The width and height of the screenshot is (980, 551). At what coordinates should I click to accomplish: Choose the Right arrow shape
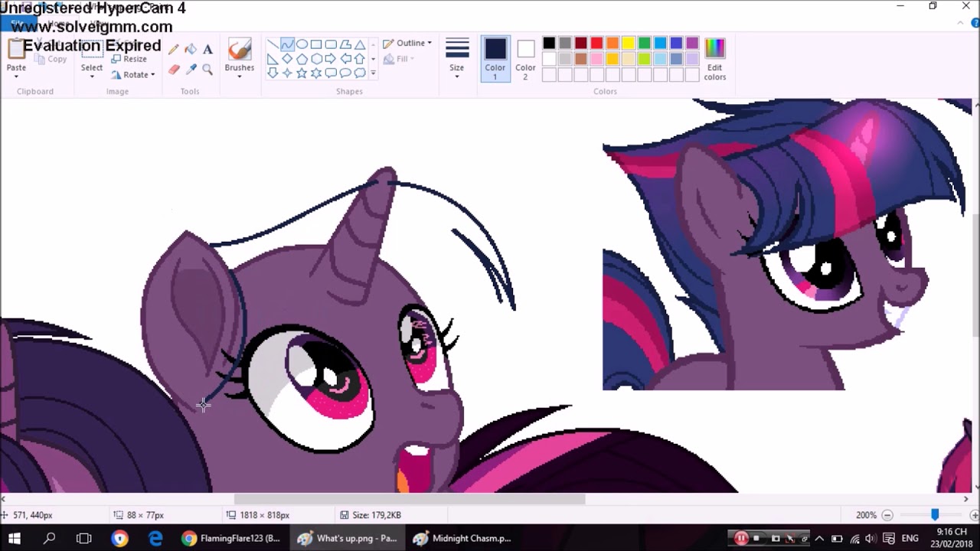[x=331, y=59]
